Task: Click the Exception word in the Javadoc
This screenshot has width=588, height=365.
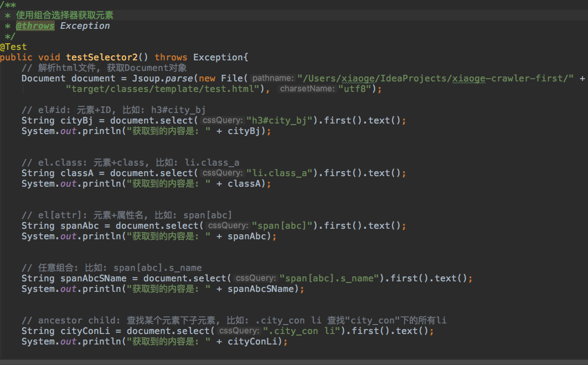Action: (x=85, y=26)
